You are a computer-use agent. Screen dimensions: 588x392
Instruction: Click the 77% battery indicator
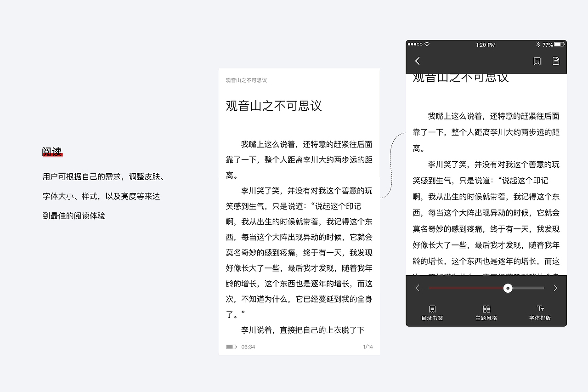click(x=553, y=45)
